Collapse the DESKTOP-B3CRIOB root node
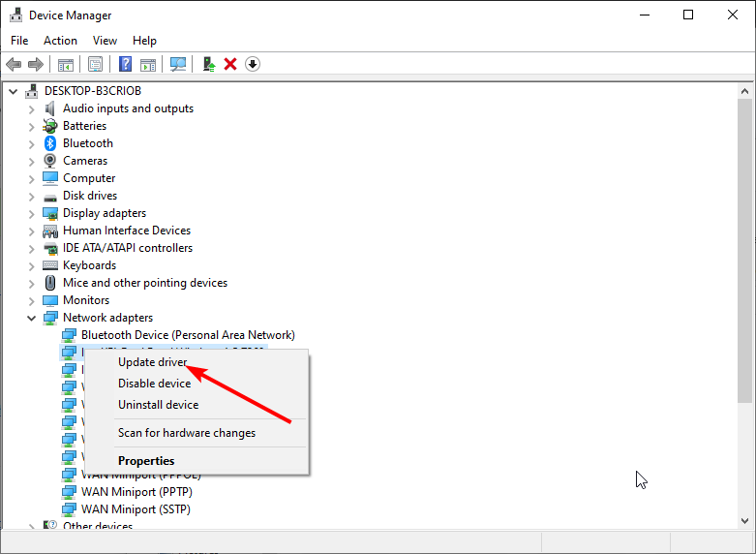Image resolution: width=756 pixels, height=554 pixels. [x=14, y=91]
